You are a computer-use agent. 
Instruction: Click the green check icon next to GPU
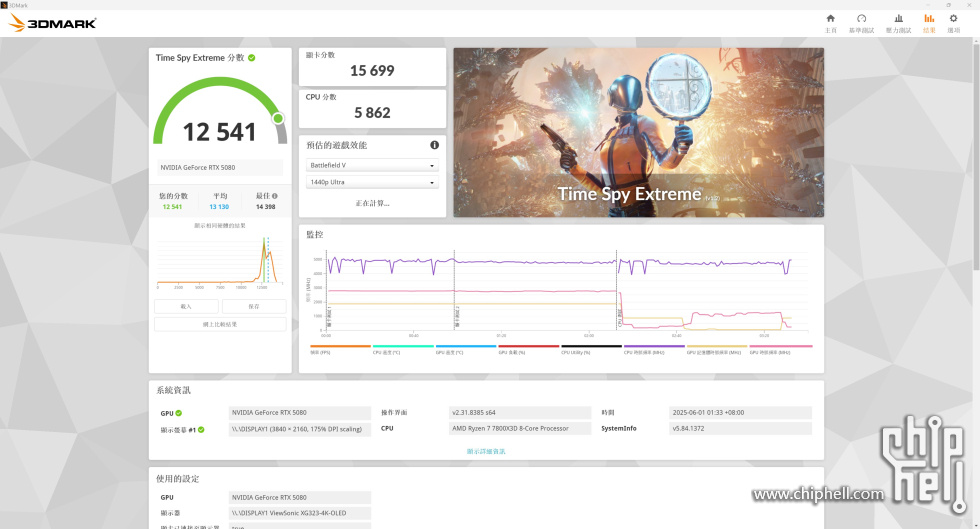[179, 413]
